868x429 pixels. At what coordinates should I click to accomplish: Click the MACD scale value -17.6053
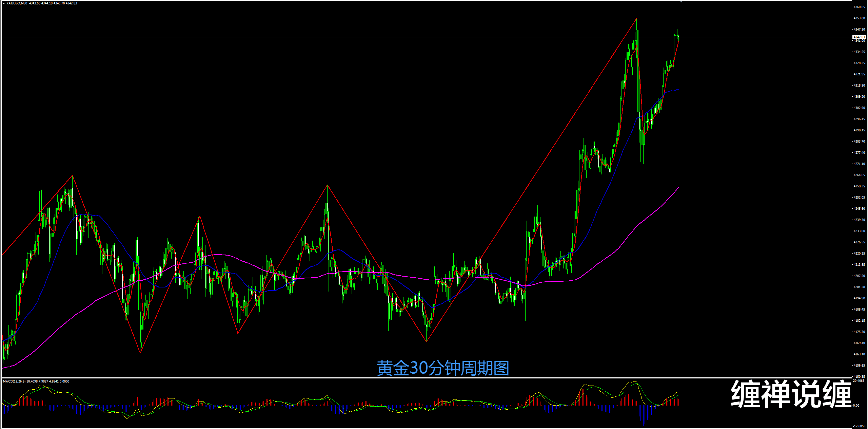(860, 426)
